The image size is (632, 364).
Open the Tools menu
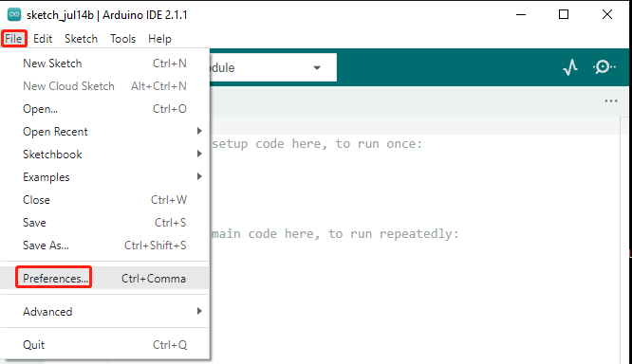coord(123,39)
